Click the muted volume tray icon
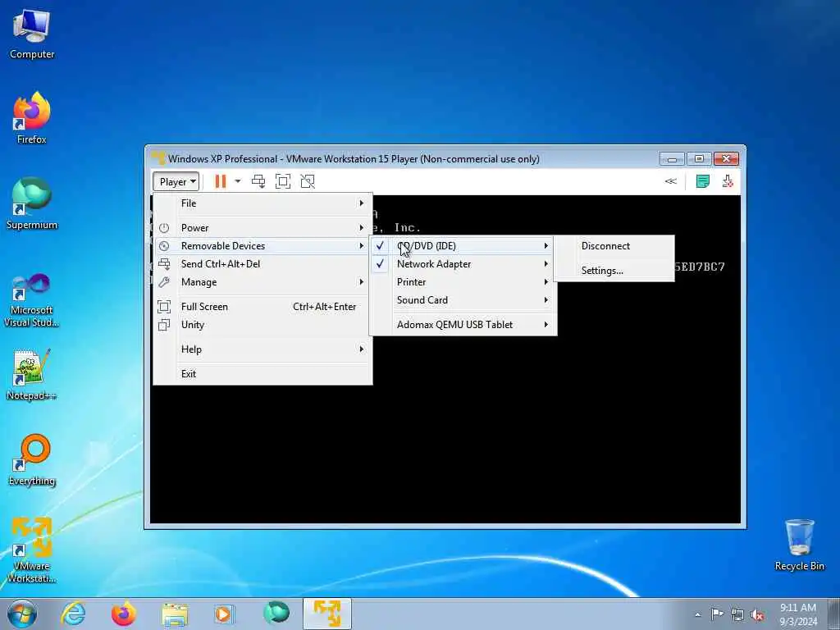Viewport: 840px width, 630px height. tap(757, 614)
